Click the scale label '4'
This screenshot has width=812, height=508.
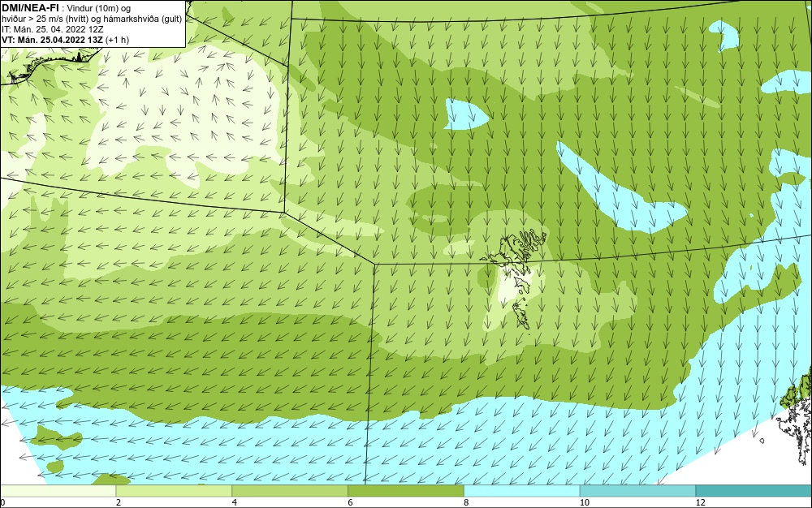point(235,502)
